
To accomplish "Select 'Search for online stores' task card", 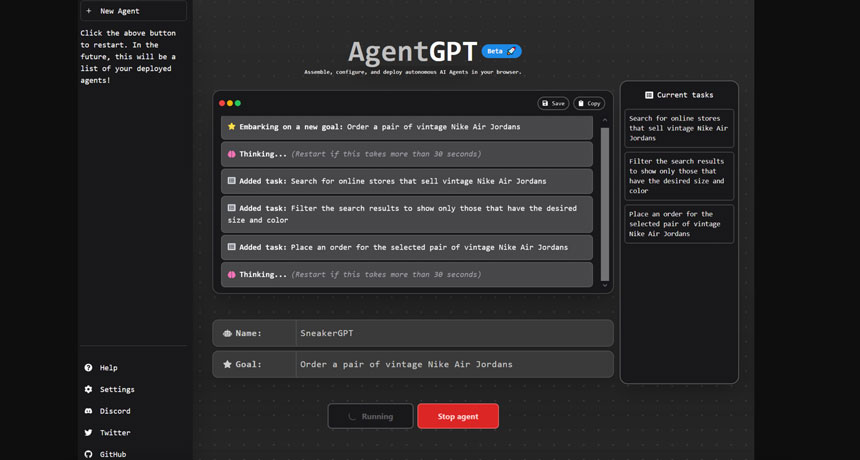I will pos(679,128).
